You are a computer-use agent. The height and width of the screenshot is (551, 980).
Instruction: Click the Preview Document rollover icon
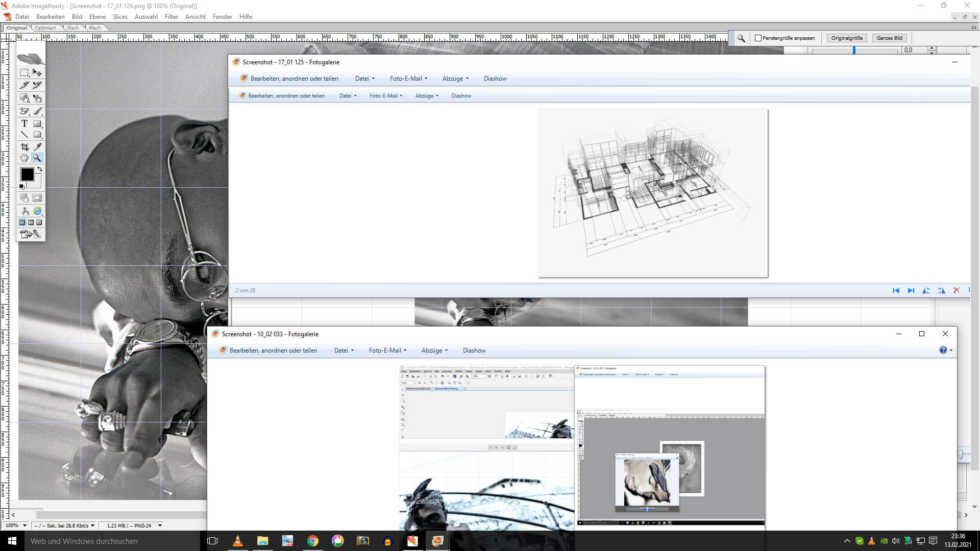[24, 211]
